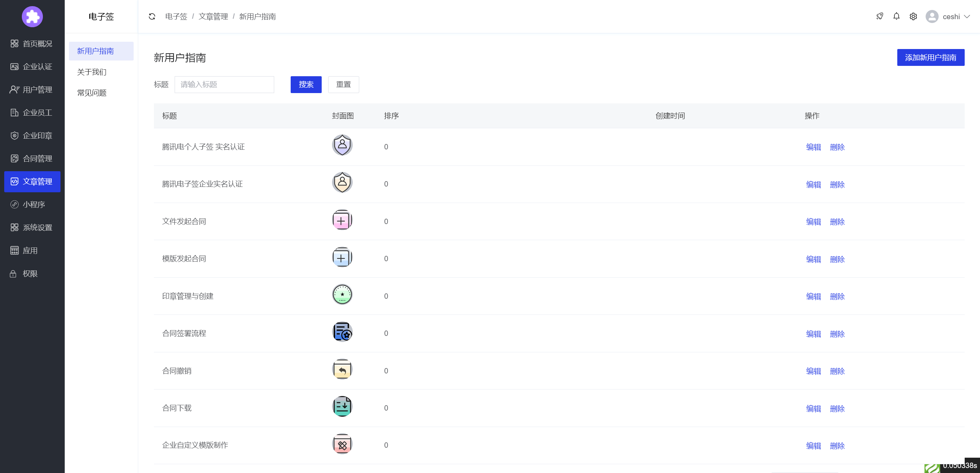
Task: Open the notification bell icon
Action: point(896,16)
